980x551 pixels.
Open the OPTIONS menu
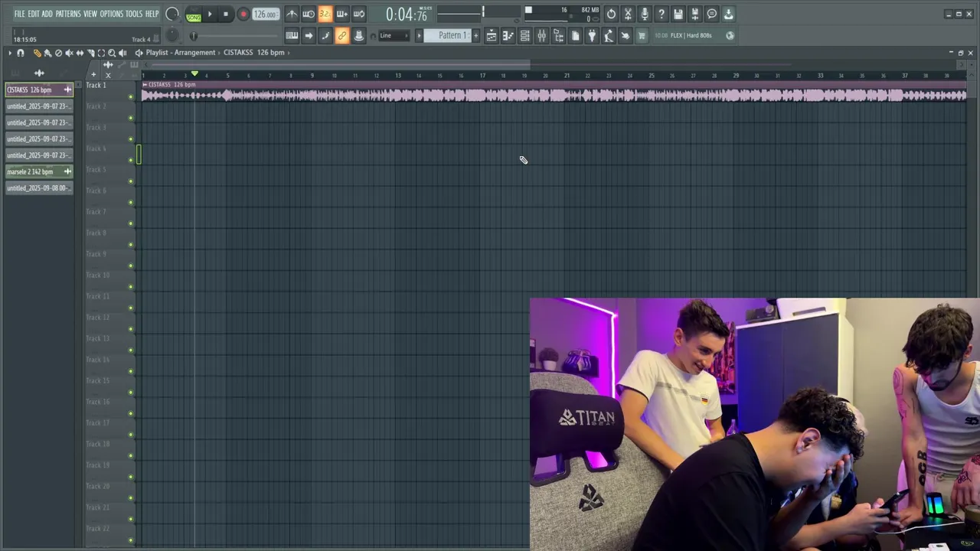pos(112,14)
